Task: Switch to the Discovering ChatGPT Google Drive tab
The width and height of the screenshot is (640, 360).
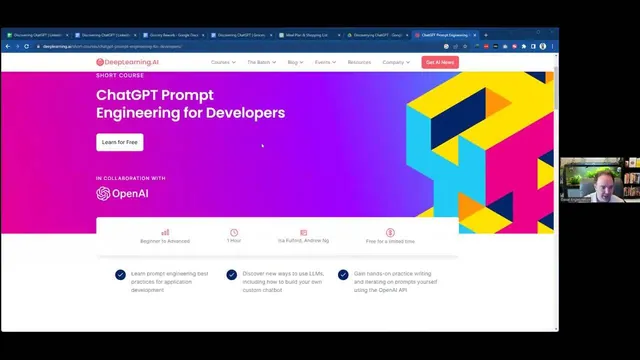Action: click(x=377, y=35)
